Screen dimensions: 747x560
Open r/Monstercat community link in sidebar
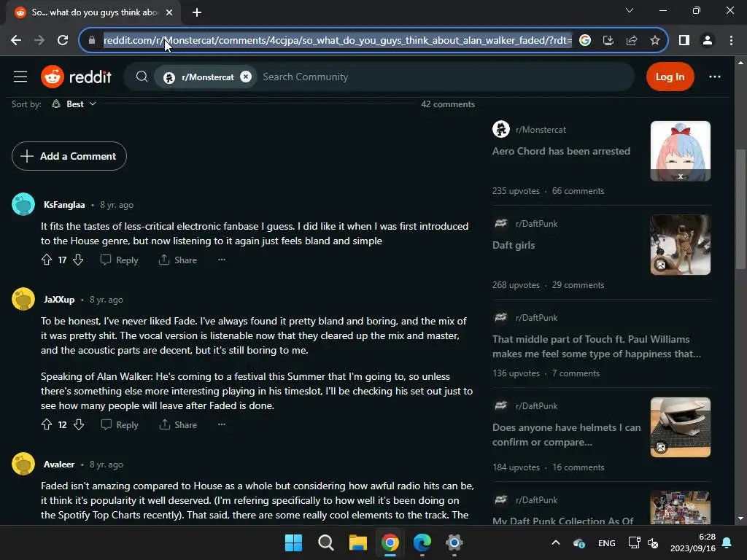point(541,130)
